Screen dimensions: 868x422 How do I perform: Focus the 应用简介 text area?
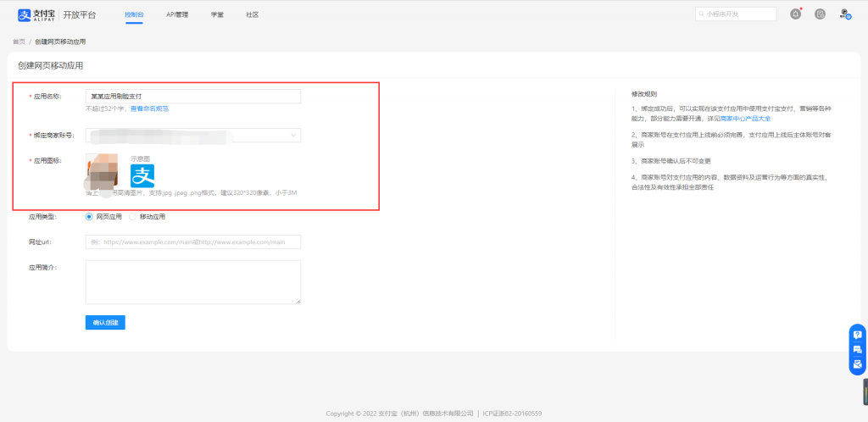pyautogui.click(x=193, y=282)
